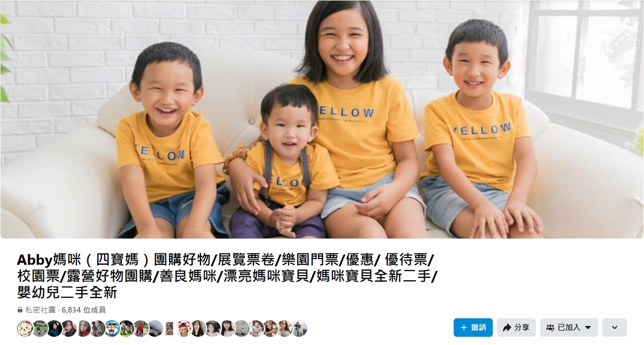Open the gray blurry member avatar
The image size is (644, 345).
[x=155, y=328]
